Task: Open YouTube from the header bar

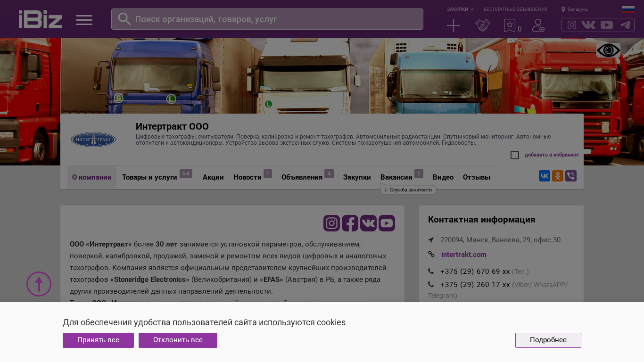Action: tap(607, 25)
